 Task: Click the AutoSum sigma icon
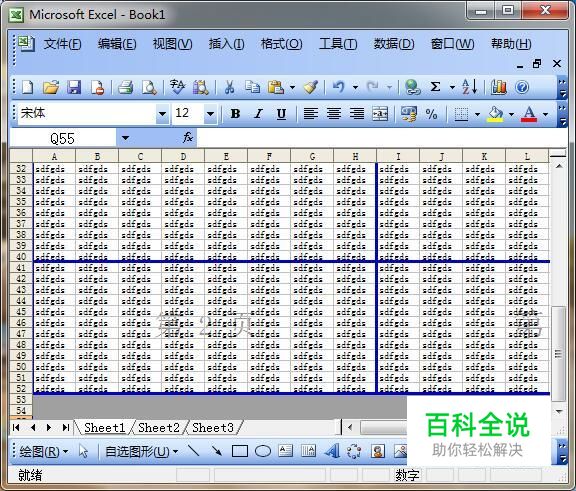tap(435, 87)
